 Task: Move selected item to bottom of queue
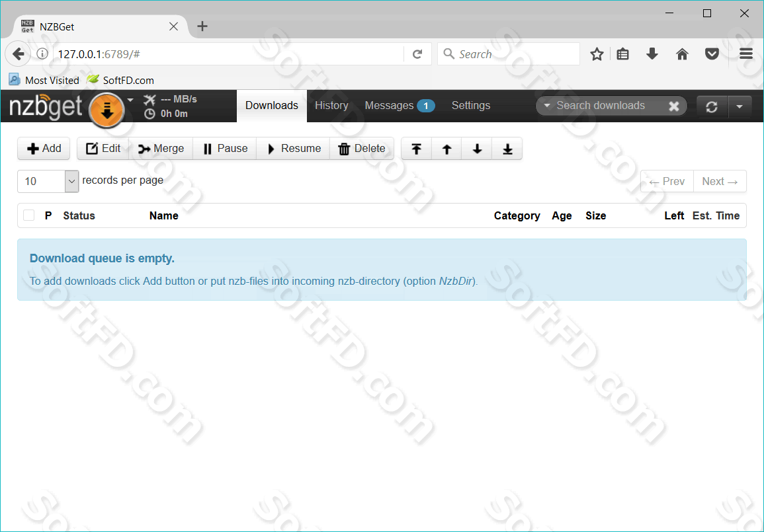click(508, 149)
